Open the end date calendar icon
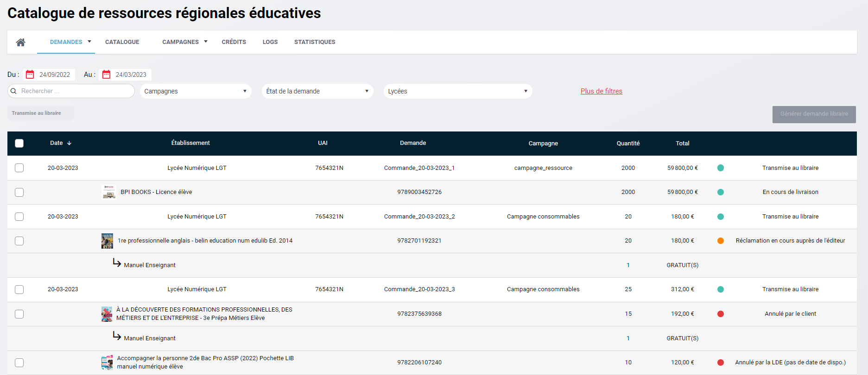The image size is (868, 375). pos(106,75)
